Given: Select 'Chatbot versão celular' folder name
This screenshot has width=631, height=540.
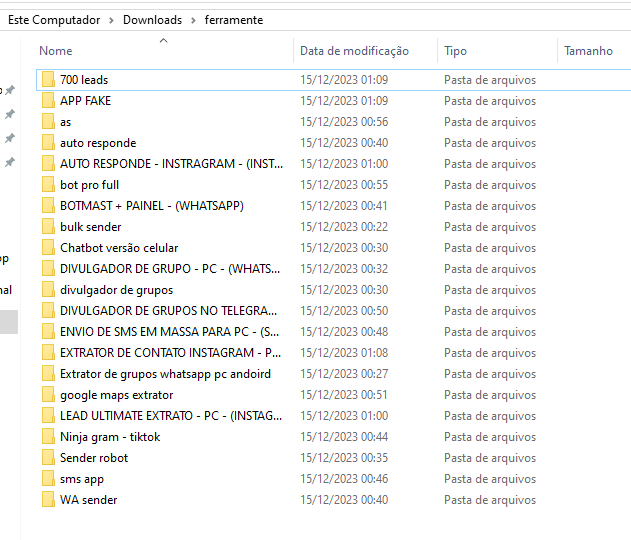Looking at the screenshot, I should [119, 247].
